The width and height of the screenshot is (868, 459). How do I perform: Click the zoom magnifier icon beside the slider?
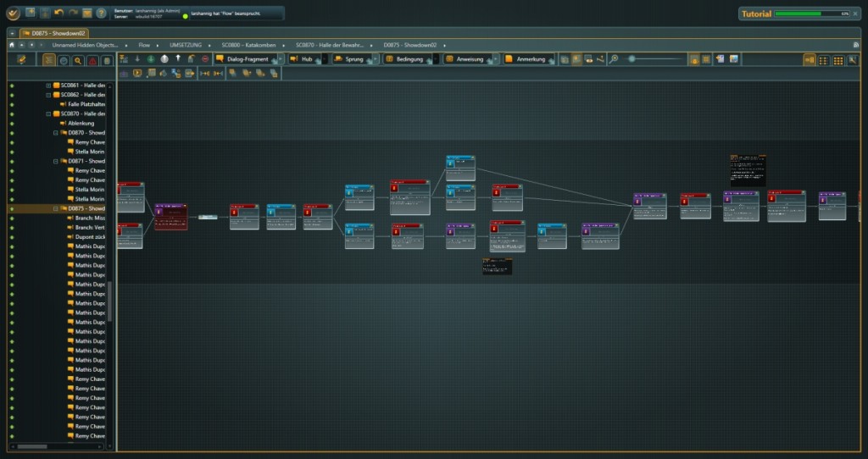tap(614, 59)
